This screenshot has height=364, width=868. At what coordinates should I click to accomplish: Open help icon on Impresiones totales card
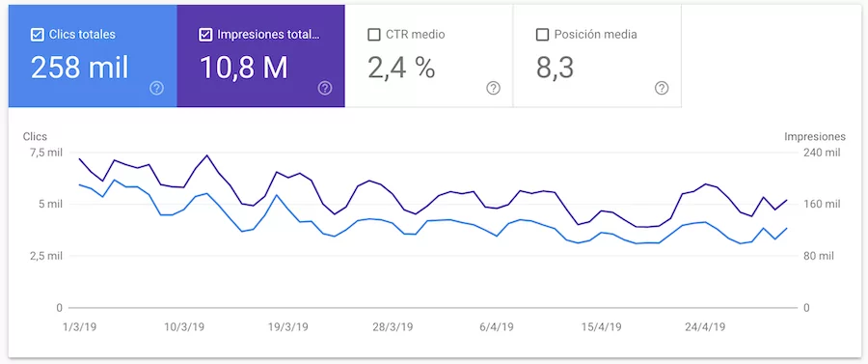coord(325,88)
